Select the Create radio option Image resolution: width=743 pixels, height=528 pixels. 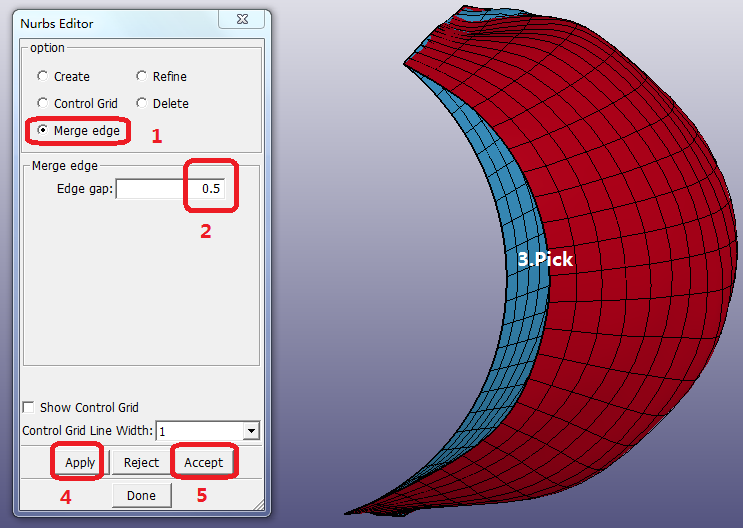[42, 76]
